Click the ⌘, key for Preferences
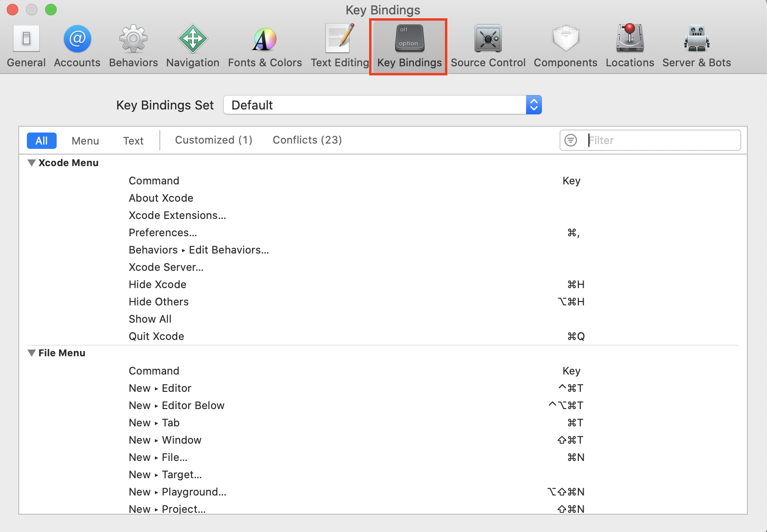The height and width of the screenshot is (532, 767). click(574, 233)
